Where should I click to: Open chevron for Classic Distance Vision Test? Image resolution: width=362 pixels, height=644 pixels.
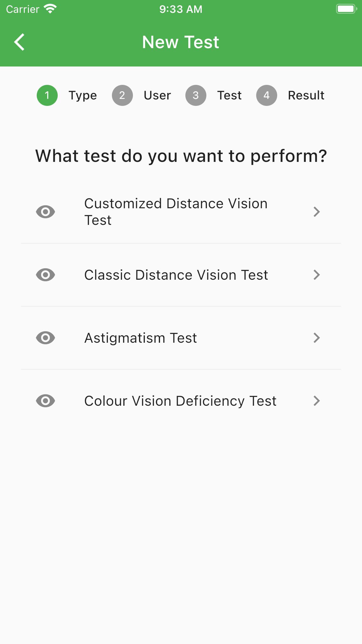point(317,275)
